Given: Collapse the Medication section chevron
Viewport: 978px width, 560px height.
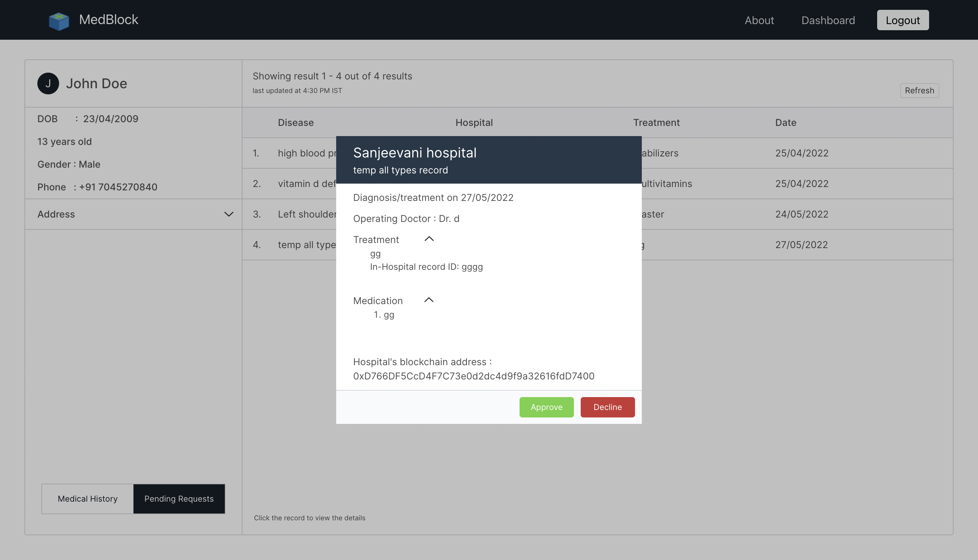Looking at the screenshot, I should (429, 300).
